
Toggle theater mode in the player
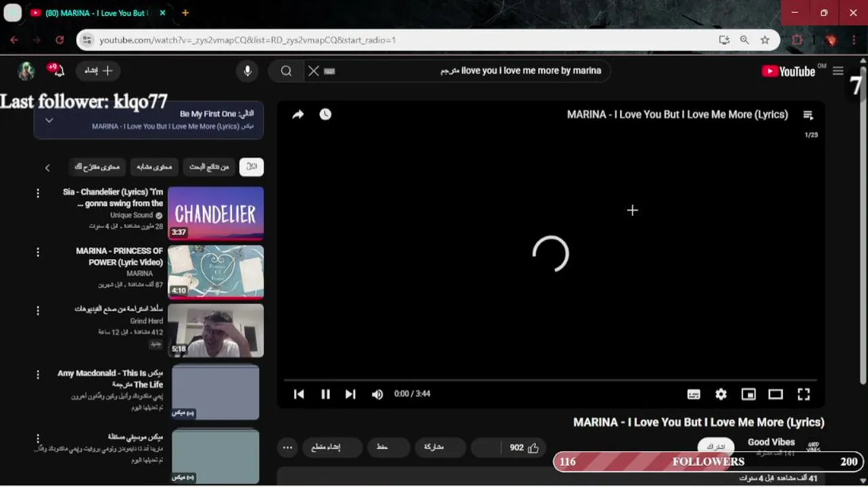tap(775, 394)
